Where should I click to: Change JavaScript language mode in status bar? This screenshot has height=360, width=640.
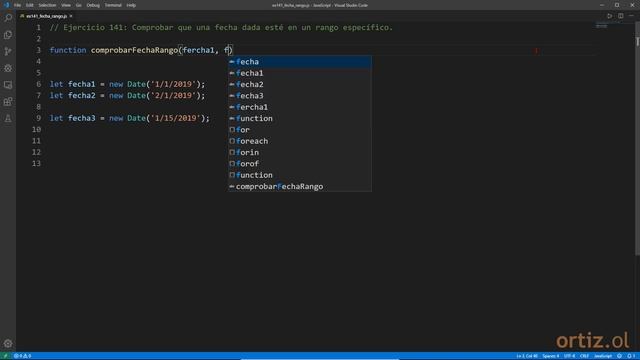click(x=603, y=356)
